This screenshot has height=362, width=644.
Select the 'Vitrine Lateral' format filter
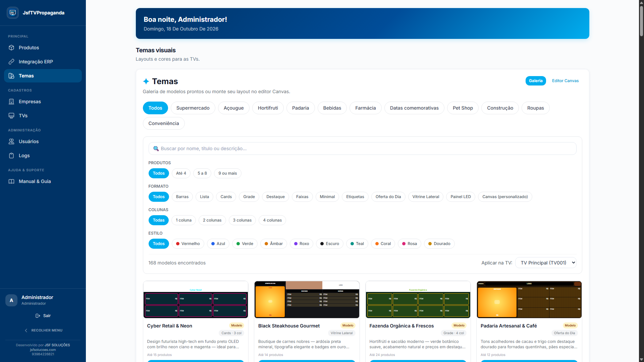[426, 197]
